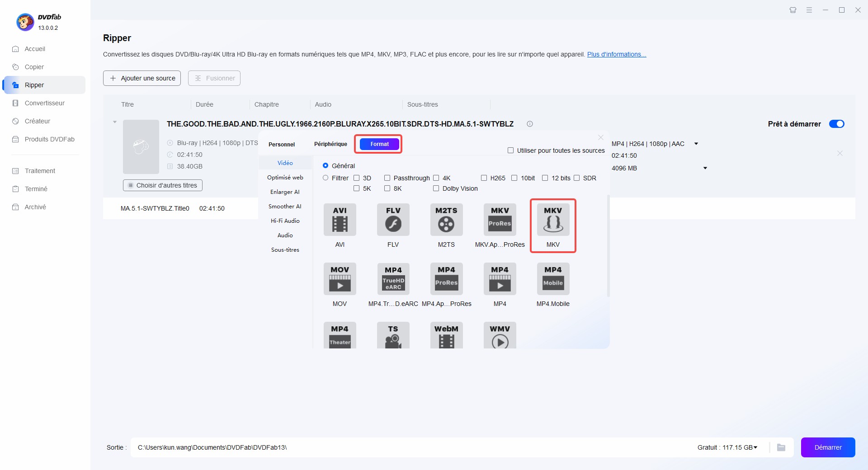
Task: Switch to the Format tab
Action: pyautogui.click(x=379, y=144)
